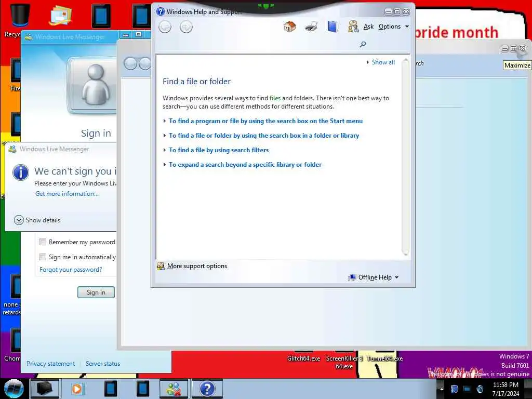
Task: Open the mail folder desktop icon
Action: coord(60,15)
